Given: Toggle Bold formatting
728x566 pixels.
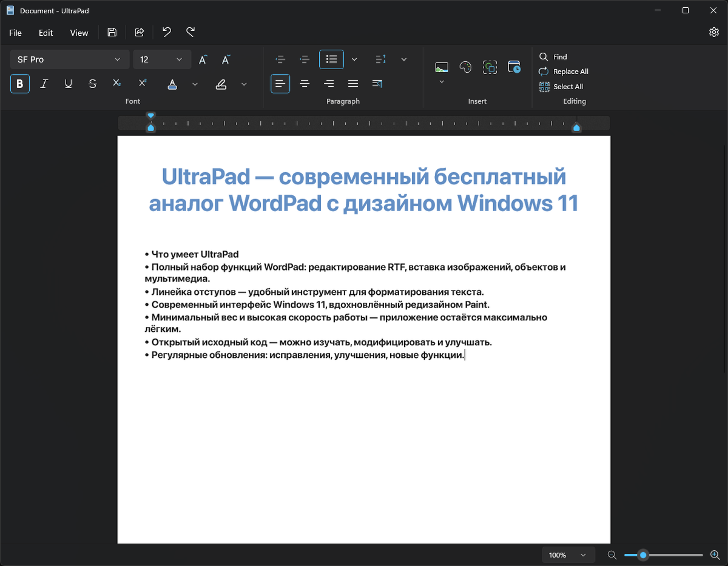Looking at the screenshot, I should click(x=20, y=84).
